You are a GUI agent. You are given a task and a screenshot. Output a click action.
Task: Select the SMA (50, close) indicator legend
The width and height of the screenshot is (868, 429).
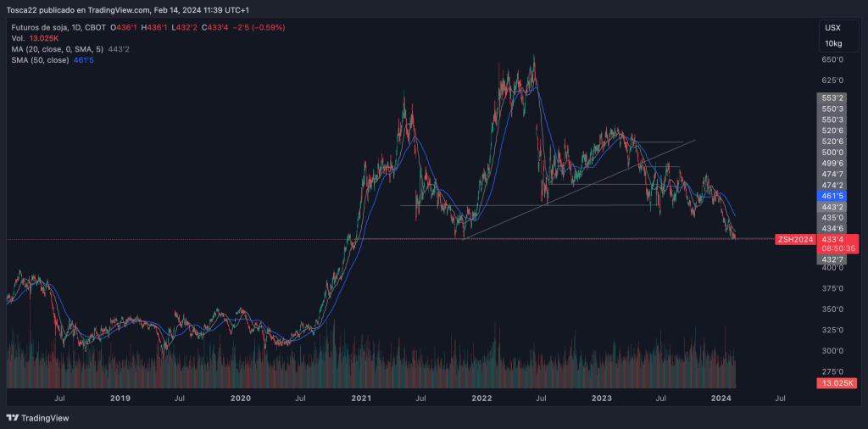(51, 60)
